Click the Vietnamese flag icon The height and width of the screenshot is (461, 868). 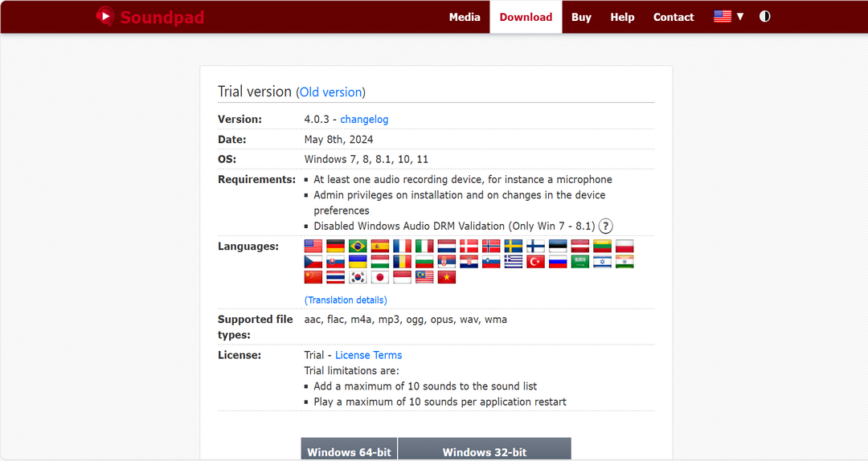tap(447, 277)
